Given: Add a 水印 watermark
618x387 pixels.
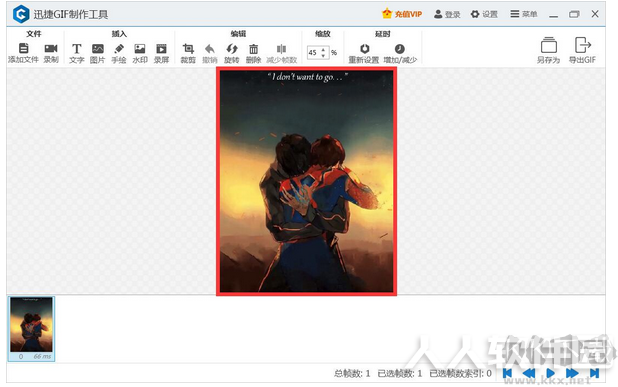Looking at the screenshot, I should click(140, 49).
